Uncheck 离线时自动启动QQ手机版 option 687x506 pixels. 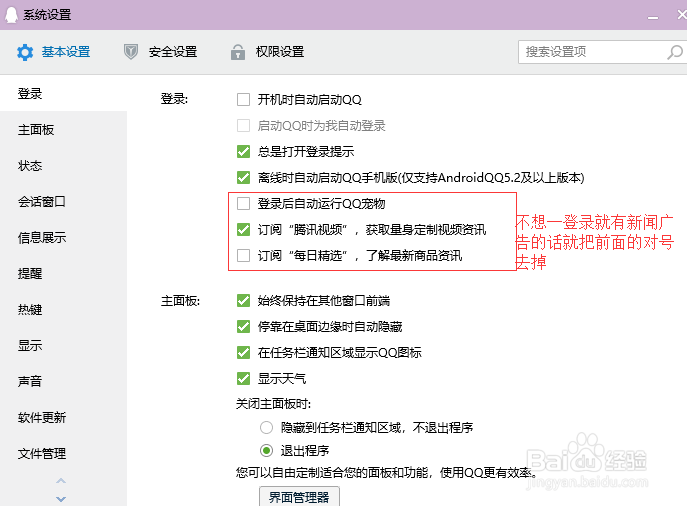pos(243,177)
